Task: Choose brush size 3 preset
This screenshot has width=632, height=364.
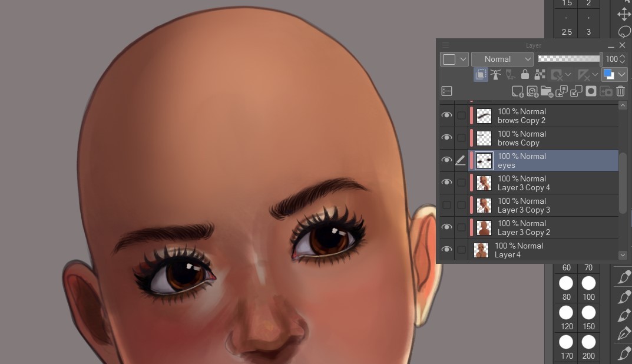Action: pos(588,25)
